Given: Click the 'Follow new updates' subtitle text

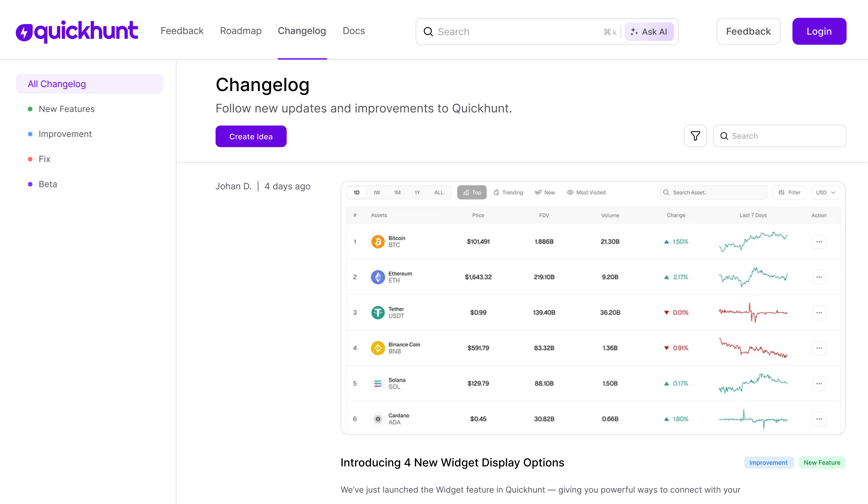Looking at the screenshot, I should [364, 108].
